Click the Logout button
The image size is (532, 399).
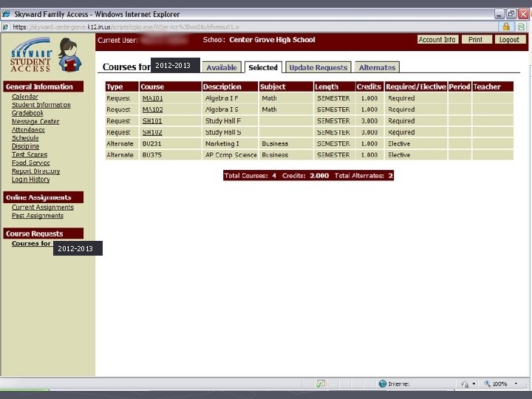coord(510,39)
